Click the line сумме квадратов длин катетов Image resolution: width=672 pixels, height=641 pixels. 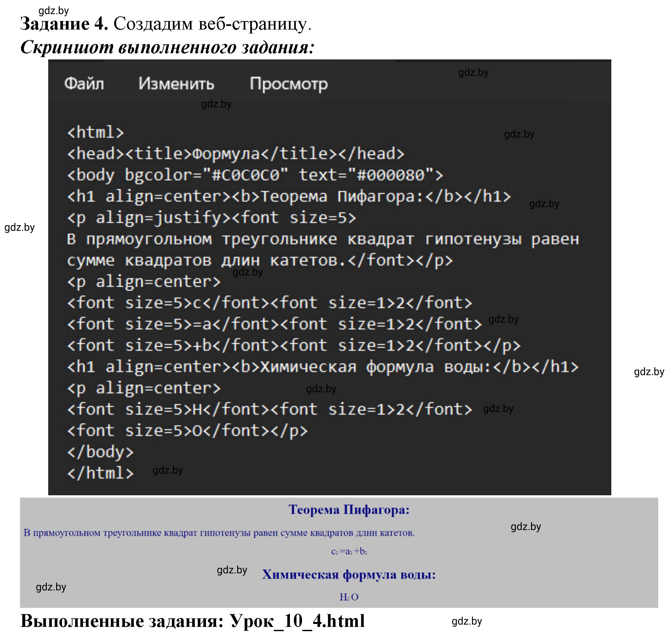coord(260,260)
